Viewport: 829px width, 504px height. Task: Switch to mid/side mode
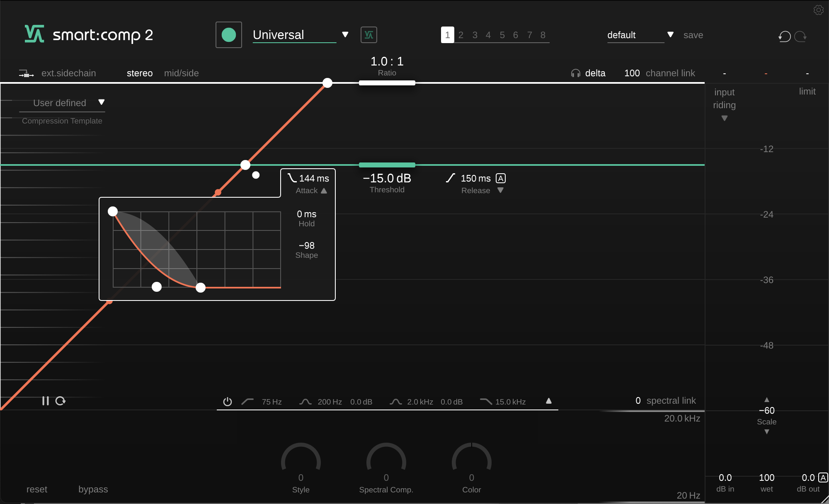click(181, 73)
